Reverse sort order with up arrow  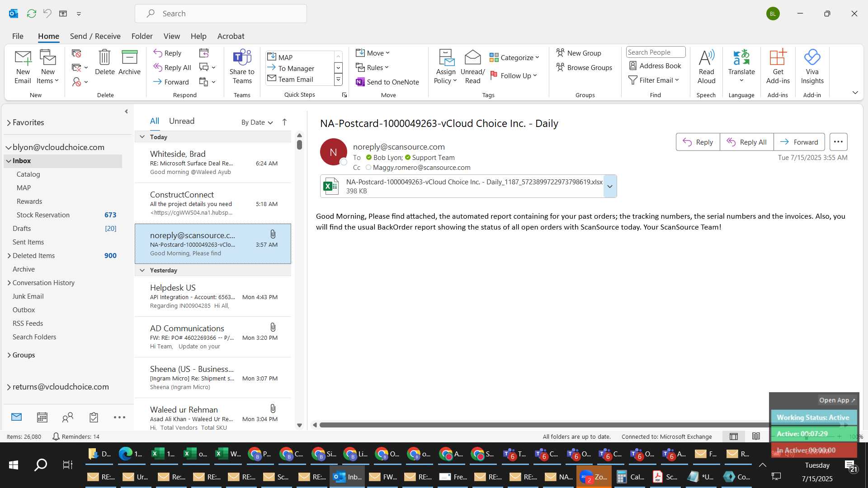tap(284, 122)
